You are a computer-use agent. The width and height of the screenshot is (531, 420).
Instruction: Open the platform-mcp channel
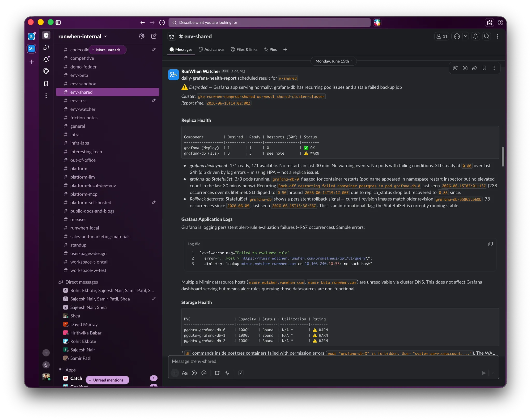tap(107, 194)
